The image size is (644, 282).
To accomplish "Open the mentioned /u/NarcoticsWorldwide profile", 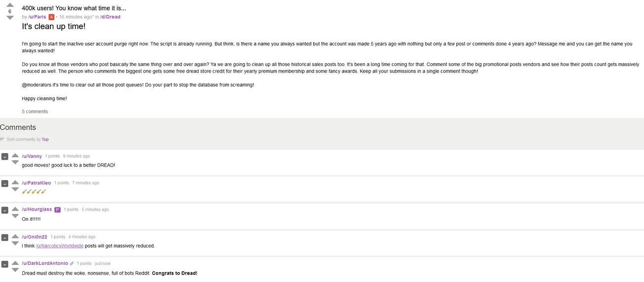I will [60, 246].
